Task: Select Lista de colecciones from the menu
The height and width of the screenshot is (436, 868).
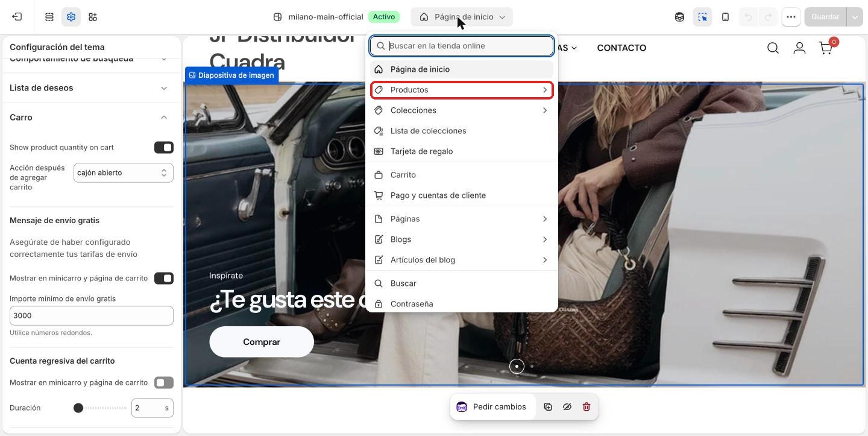Action: point(462,131)
